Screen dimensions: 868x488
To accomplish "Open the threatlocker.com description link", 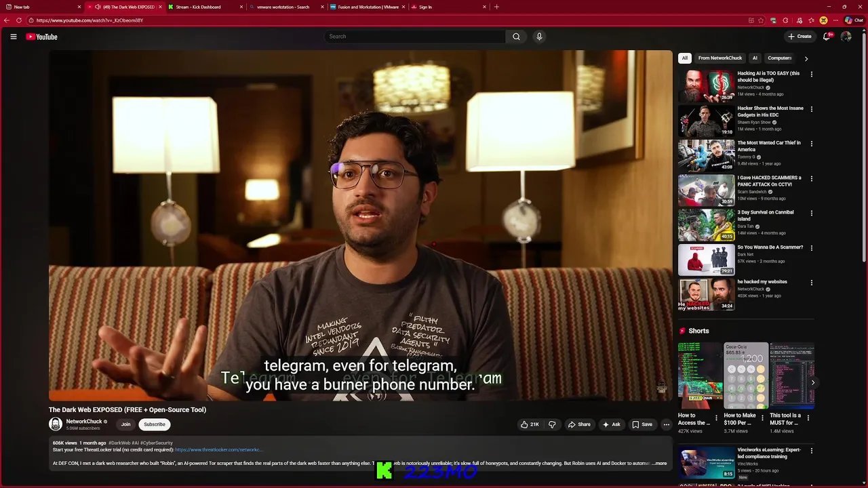I will tap(218, 450).
